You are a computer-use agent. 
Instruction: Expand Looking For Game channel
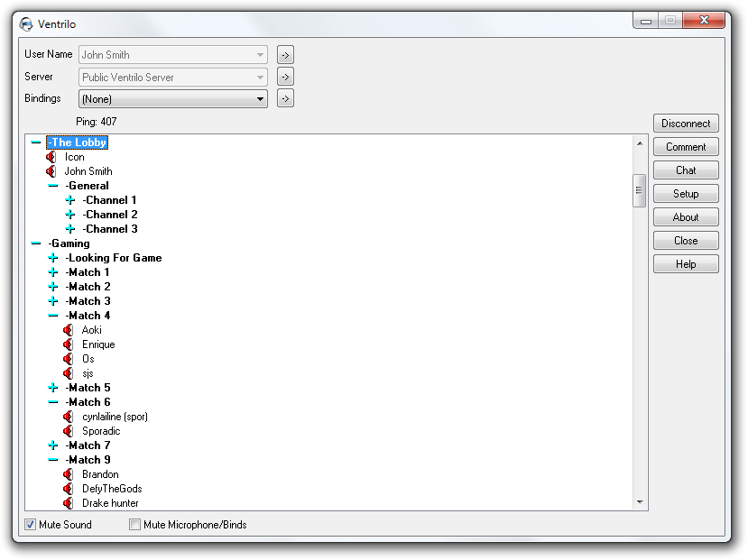[53, 258]
